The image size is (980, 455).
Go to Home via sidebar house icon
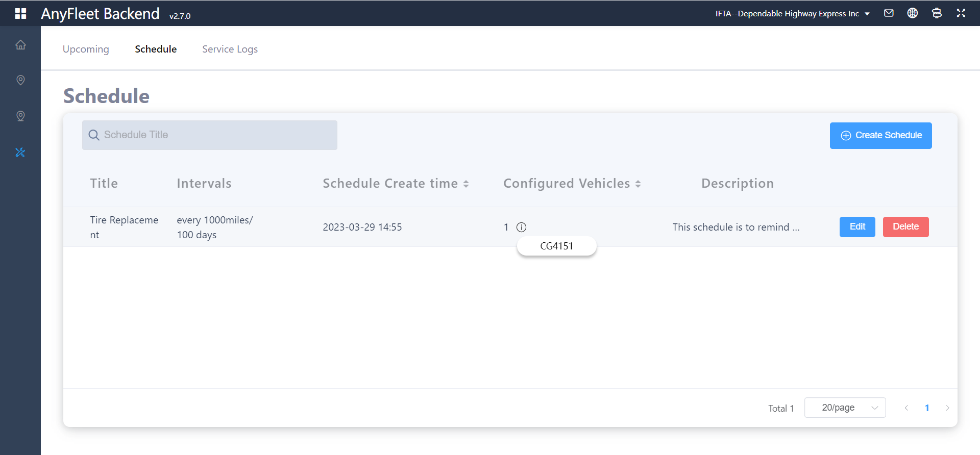(x=20, y=45)
